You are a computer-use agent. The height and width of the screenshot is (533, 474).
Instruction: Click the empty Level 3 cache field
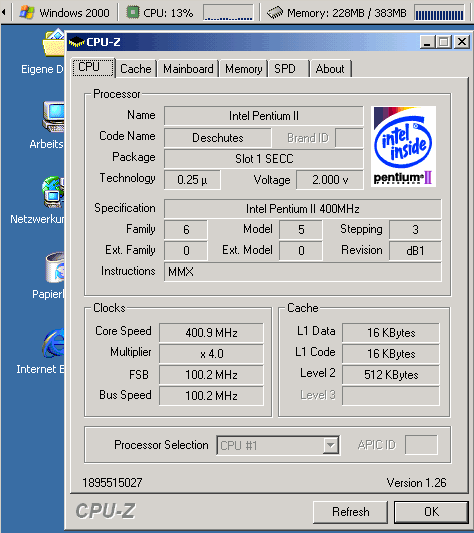tap(391, 396)
